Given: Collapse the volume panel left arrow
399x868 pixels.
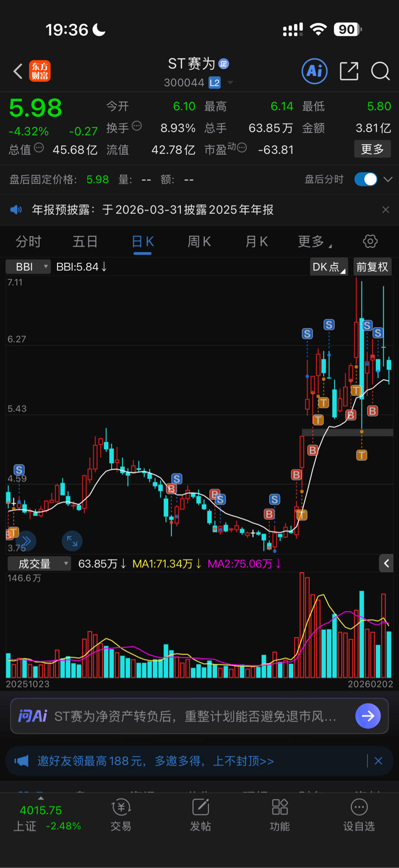Looking at the screenshot, I should pyautogui.click(x=386, y=563).
